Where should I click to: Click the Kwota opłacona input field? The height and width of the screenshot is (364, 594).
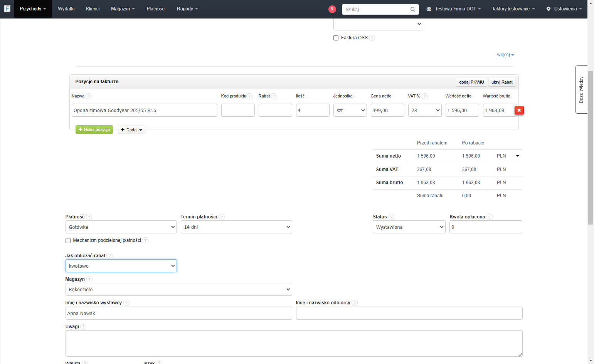click(x=486, y=227)
